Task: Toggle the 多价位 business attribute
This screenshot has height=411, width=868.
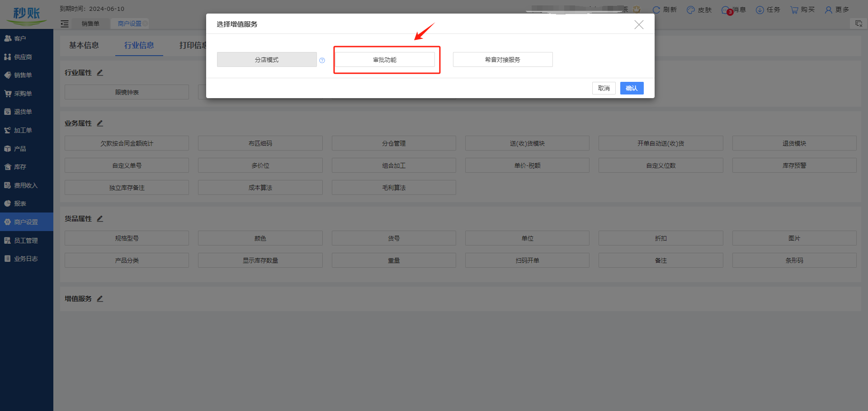Action: click(x=260, y=165)
